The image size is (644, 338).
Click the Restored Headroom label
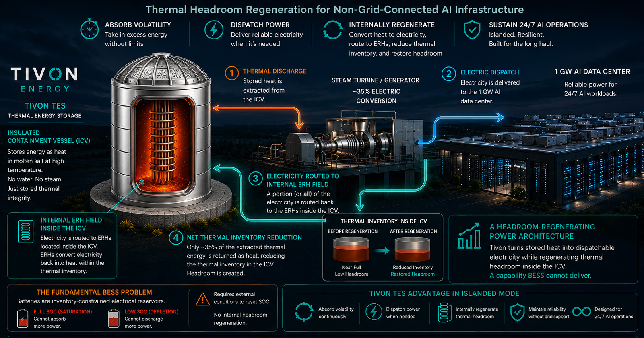click(x=413, y=274)
